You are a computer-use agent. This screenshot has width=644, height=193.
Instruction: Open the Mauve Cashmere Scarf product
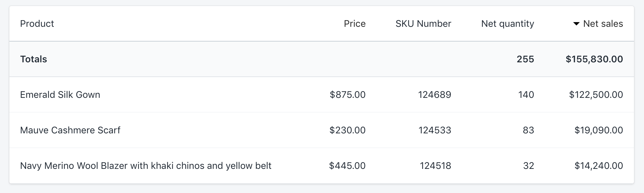(70, 130)
